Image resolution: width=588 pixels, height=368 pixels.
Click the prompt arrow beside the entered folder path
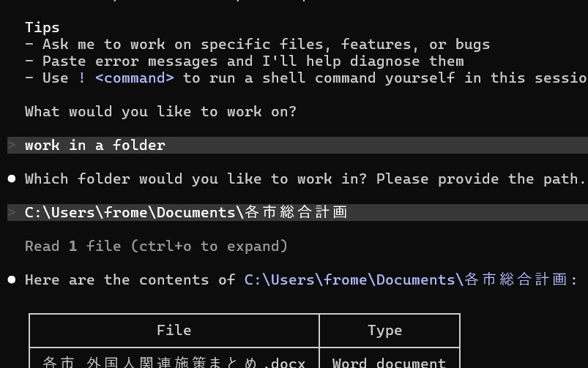(12, 212)
